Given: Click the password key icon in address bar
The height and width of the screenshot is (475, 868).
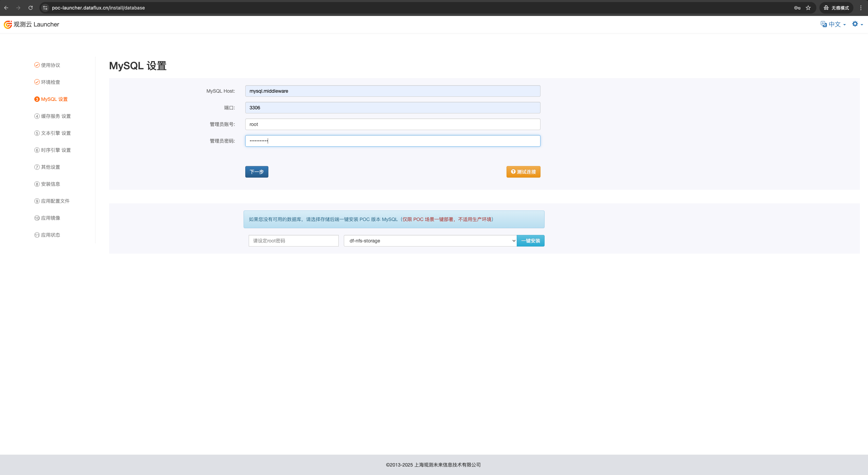Looking at the screenshot, I should [x=797, y=8].
